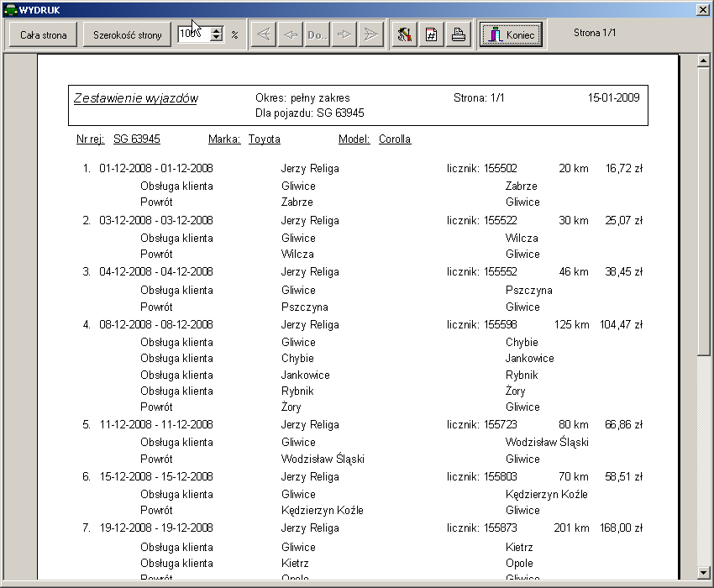Click the 'Opole' destination text
Screen dimensions: 714x588
pyautogui.click(x=519, y=564)
